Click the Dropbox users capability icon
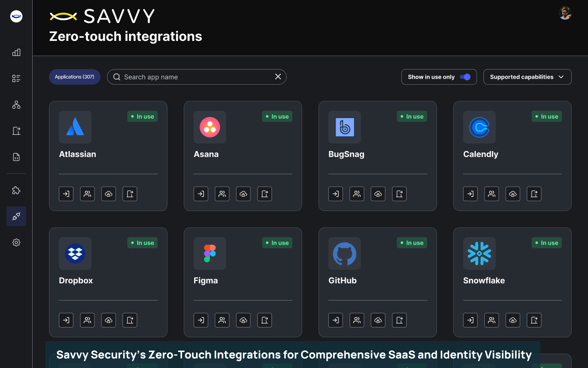588x368 pixels. coord(87,320)
